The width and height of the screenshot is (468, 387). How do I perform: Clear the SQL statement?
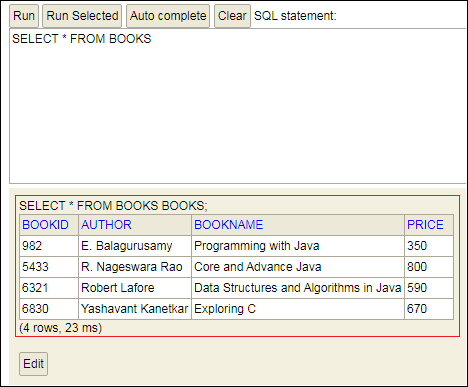point(232,16)
